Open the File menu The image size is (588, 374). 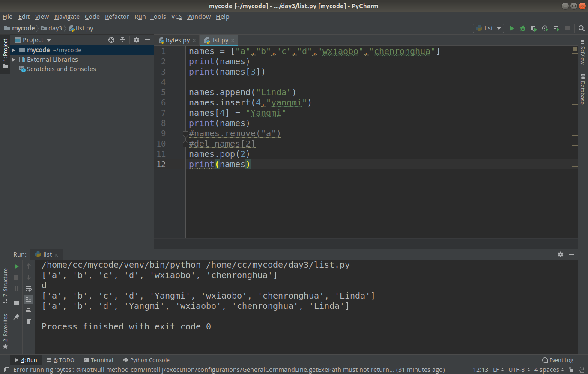tap(7, 17)
